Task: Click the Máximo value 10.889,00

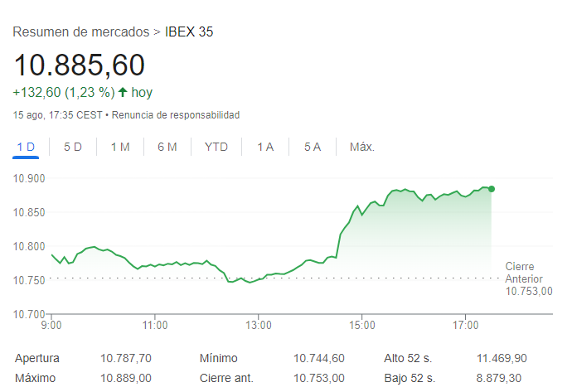Action: tap(126, 378)
